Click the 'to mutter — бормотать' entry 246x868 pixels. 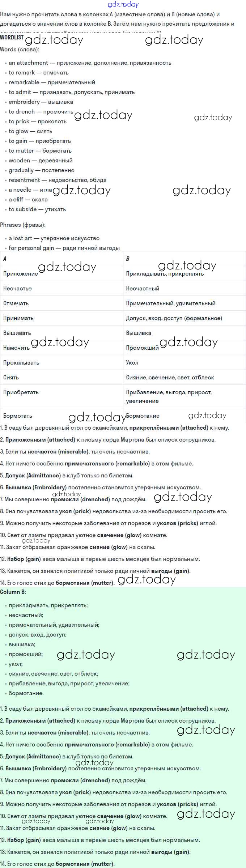pos(40,151)
